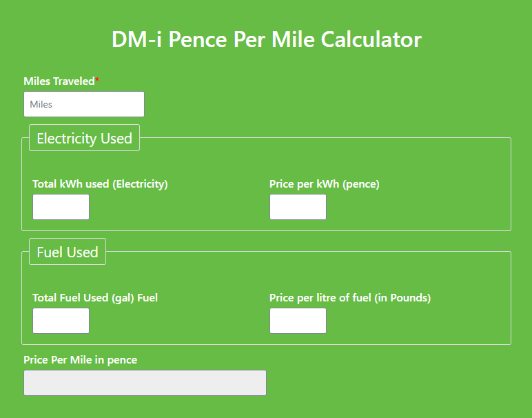Viewport: 532px width, 418px height.
Task: Click the DM-i Pence Per Mile Calculator heading
Action: click(266, 39)
